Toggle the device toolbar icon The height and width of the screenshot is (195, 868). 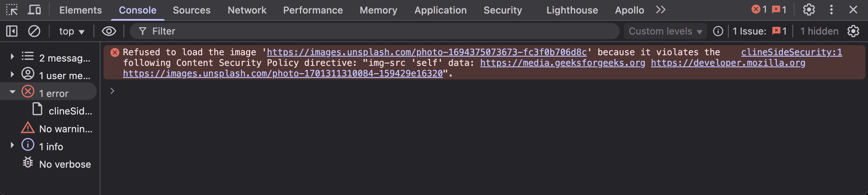(34, 10)
